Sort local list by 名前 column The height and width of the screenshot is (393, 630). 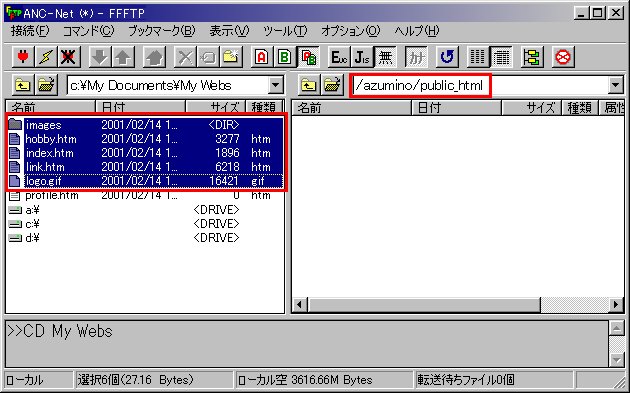coord(51,107)
